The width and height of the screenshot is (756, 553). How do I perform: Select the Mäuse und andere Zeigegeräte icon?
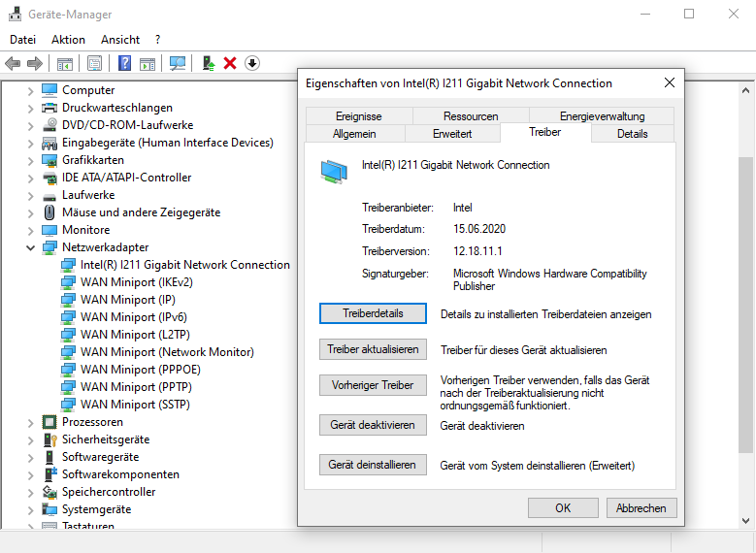[x=49, y=212]
